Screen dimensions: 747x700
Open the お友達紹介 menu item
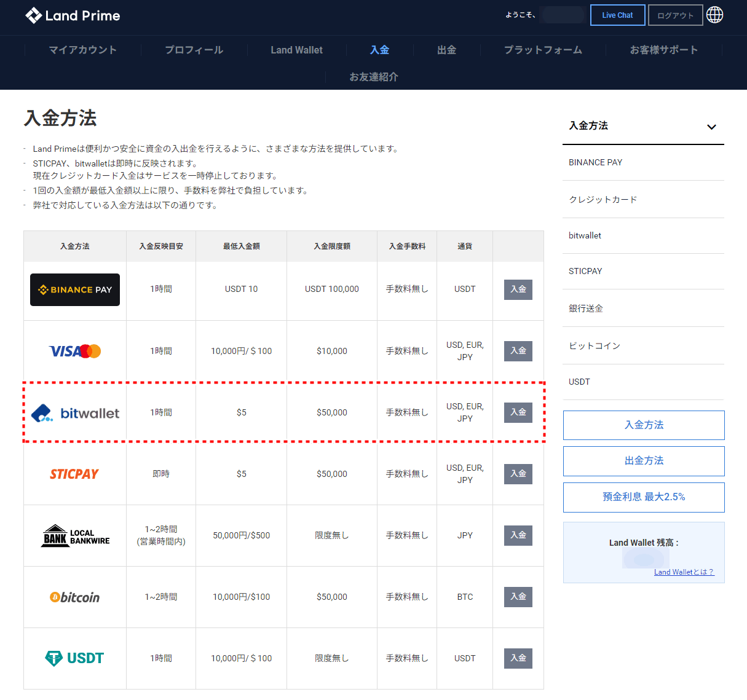(x=374, y=77)
